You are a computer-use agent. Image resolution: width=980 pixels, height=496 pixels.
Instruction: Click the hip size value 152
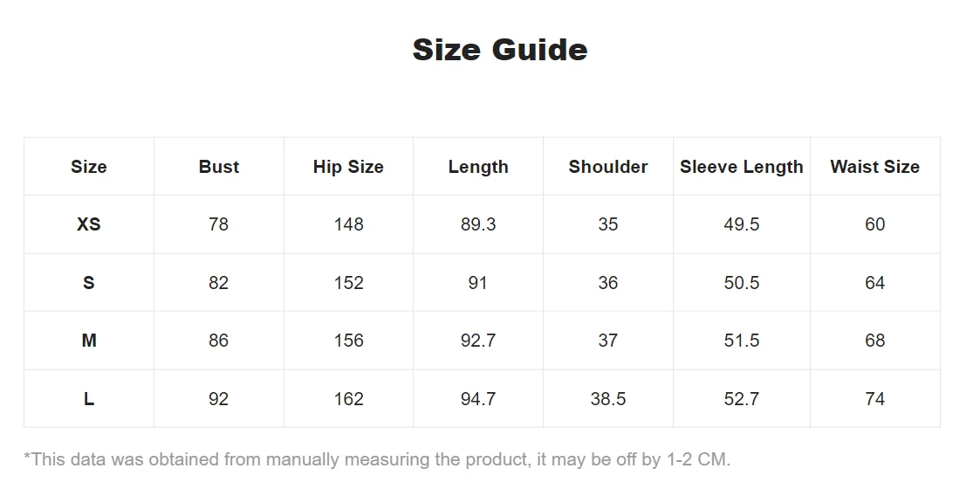[348, 283]
